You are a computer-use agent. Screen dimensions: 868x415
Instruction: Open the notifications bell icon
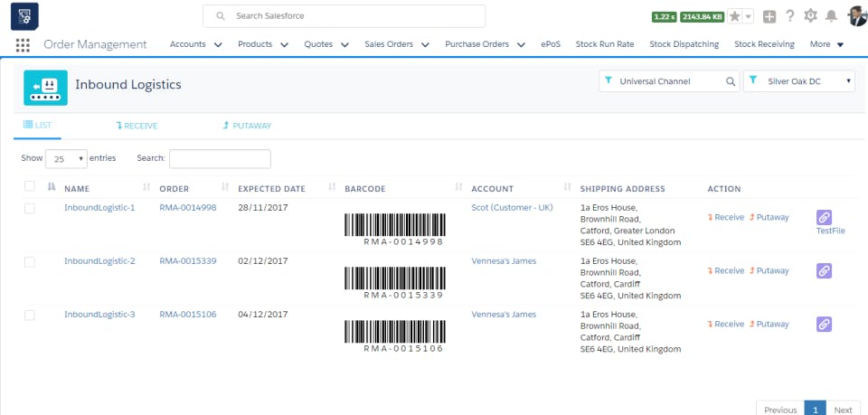point(831,16)
